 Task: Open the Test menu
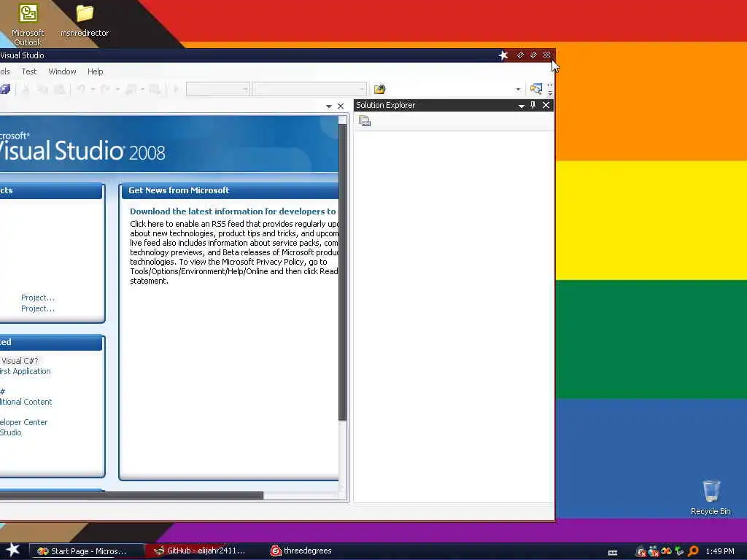tap(29, 71)
